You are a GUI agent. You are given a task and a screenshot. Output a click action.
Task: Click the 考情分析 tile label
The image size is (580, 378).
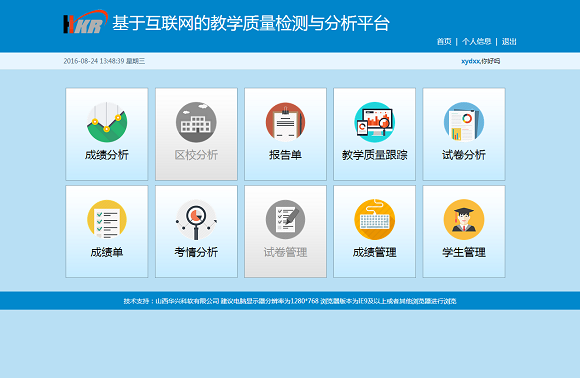point(196,252)
